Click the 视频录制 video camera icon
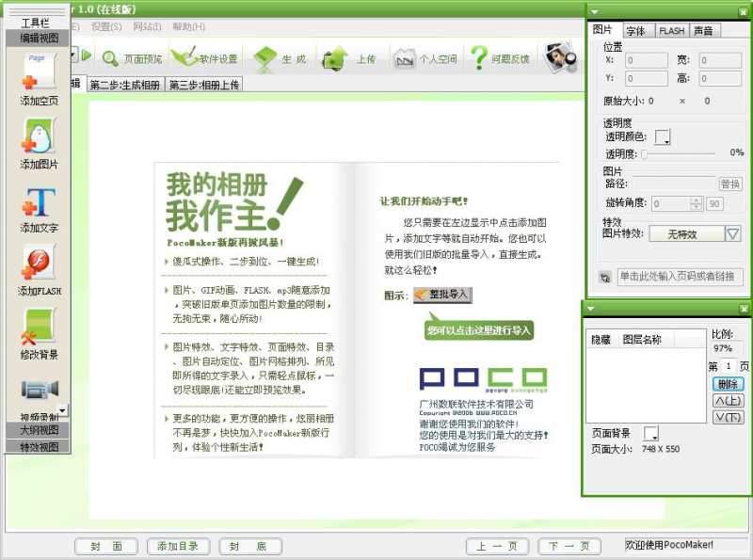The height and width of the screenshot is (560, 753). [39, 389]
